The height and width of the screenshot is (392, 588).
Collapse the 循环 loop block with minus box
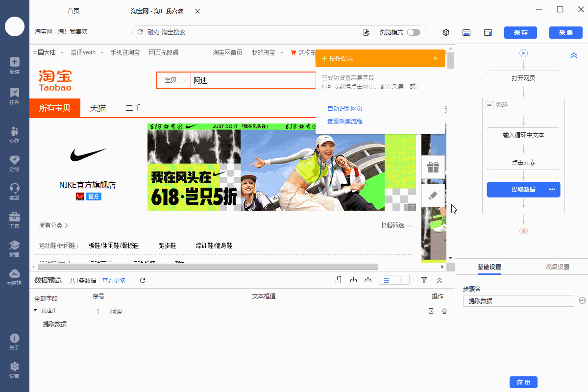click(489, 105)
